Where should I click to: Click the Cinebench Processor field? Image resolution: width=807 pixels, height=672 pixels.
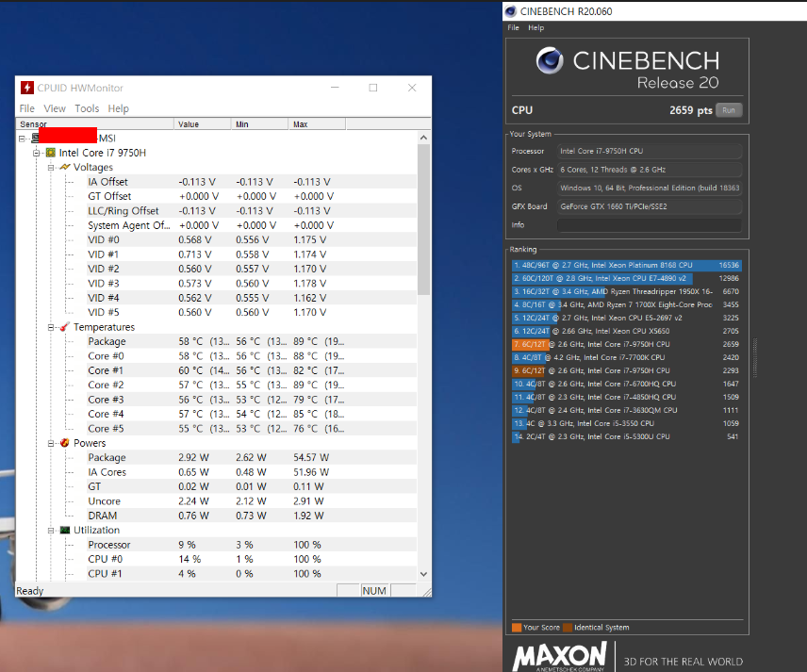(650, 151)
